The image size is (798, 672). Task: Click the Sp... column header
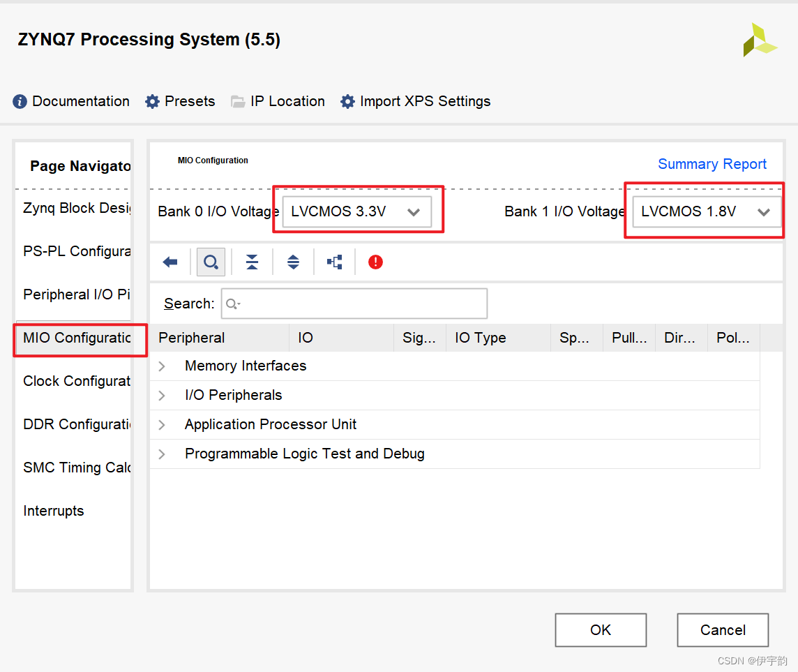coord(577,338)
